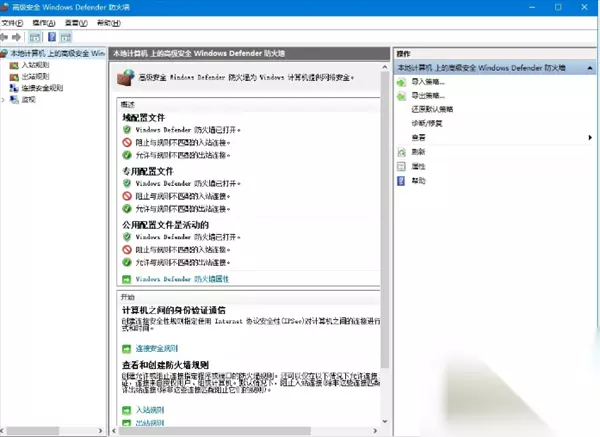
Task: Open the 查看(V) menu
Action: tap(76, 23)
